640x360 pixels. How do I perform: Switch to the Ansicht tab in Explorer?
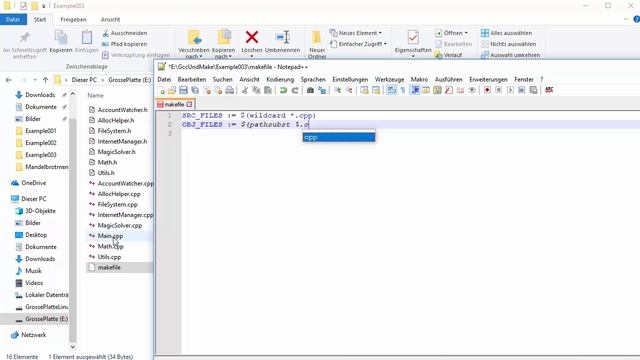pos(110,19)
